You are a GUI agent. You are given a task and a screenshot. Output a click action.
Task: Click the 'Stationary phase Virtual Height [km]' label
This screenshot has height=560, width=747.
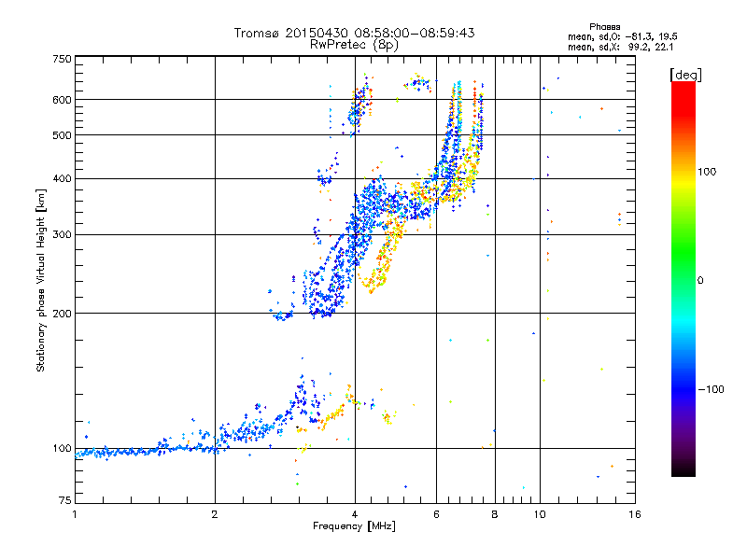point(41,281)
